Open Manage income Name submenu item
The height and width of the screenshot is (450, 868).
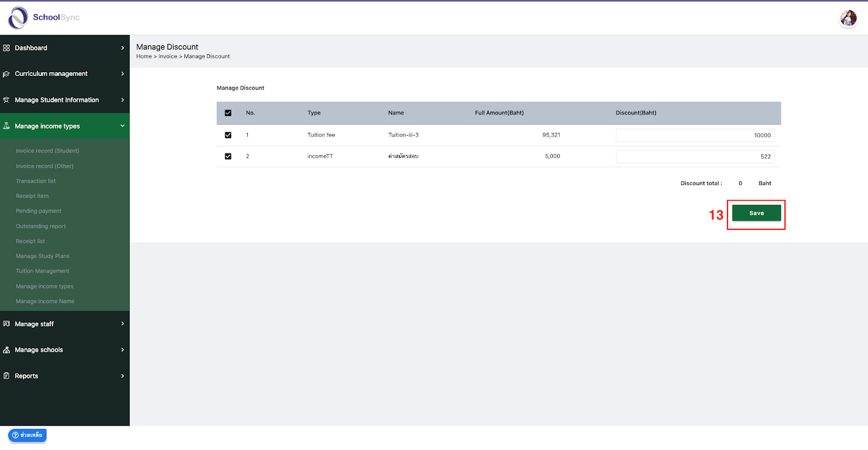(45, 301)
